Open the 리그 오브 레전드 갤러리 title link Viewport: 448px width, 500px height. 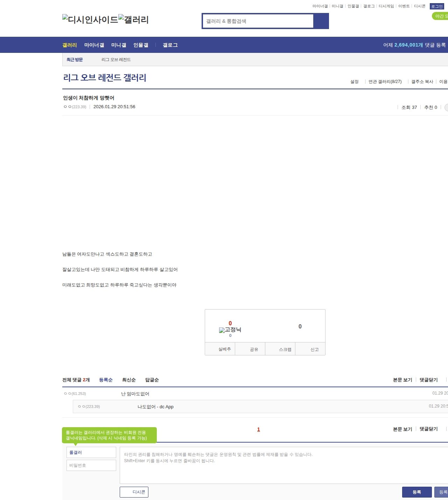click(x=105, y=78)
